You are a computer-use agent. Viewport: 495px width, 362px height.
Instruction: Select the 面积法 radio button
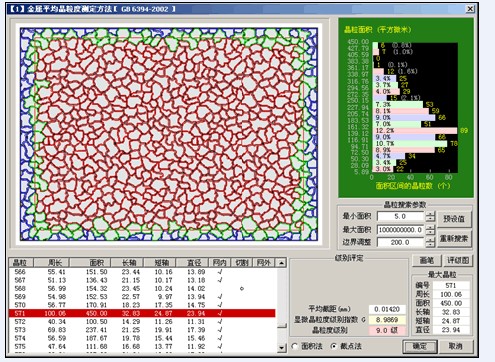[x=295, y=346]
